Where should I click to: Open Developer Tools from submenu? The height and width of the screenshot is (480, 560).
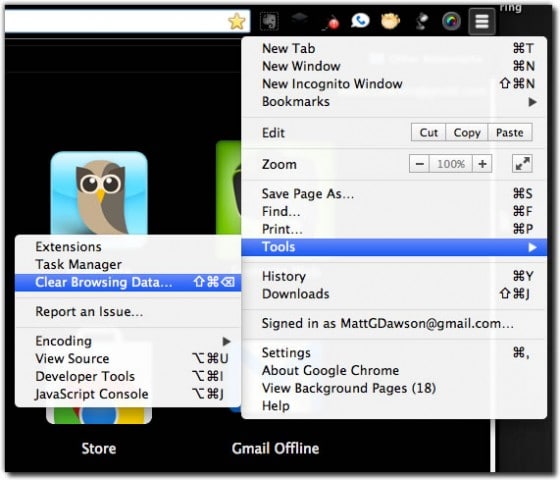[128, 376]
